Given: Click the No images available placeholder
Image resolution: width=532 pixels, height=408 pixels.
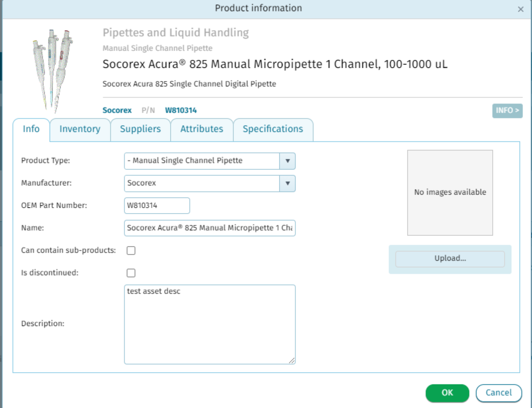Looking at the screenshot, I should tap(450, 193).
